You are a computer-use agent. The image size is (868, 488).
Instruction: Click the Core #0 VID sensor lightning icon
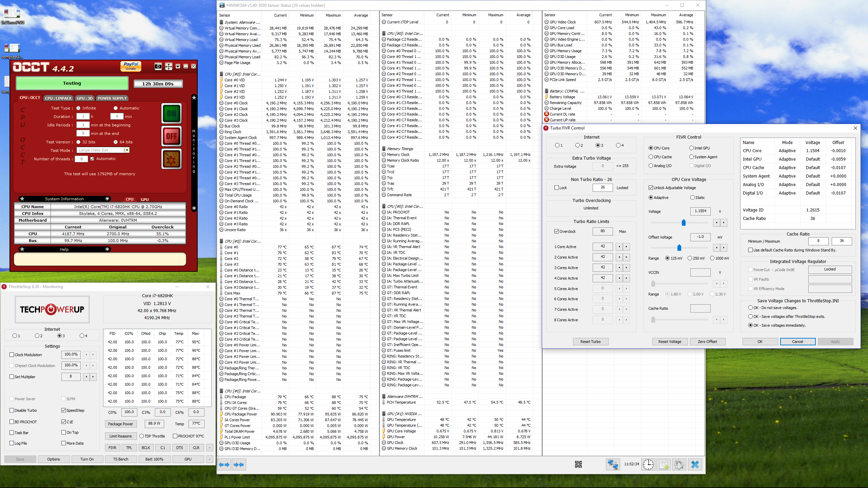click(221, 80)
